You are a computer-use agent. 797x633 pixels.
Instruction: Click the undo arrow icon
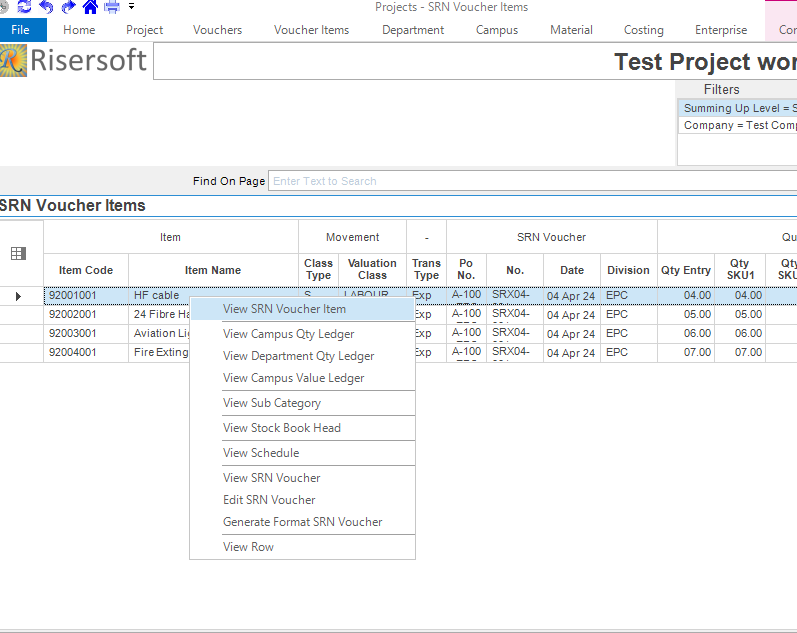[46, 7]
